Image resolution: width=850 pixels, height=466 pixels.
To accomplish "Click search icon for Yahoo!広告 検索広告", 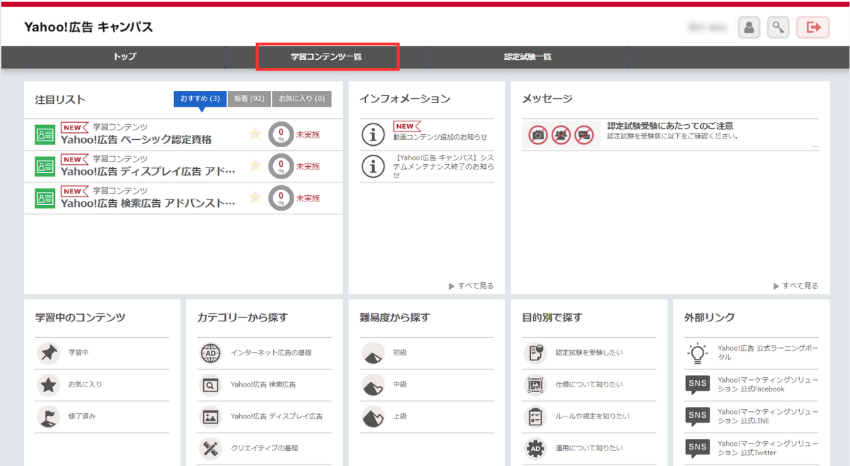I will tap(210, 385).
